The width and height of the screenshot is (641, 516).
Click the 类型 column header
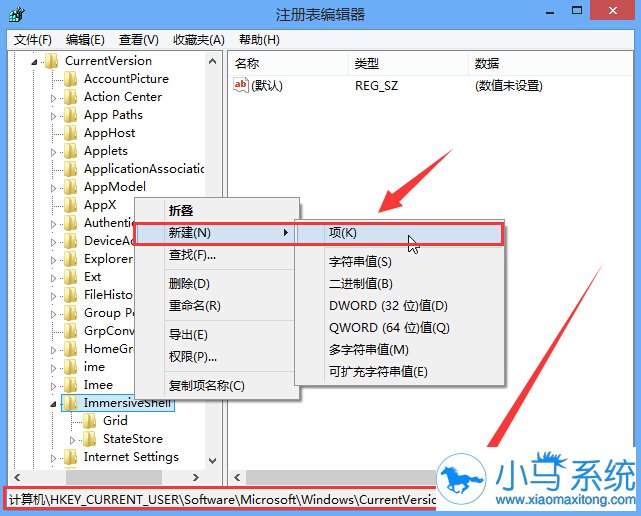pyautogui.click(x=408, y=63)
